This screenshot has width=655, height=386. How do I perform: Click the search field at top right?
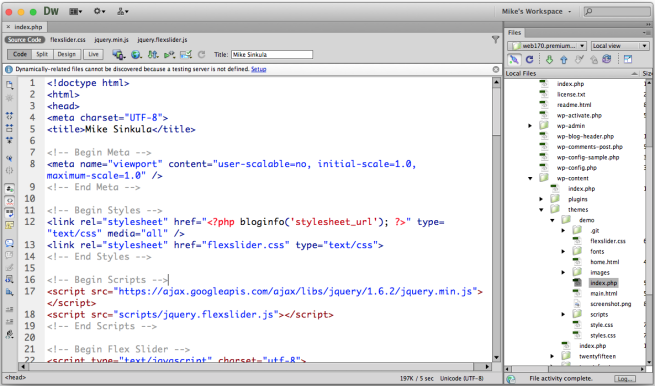click(x=617, y=12)
